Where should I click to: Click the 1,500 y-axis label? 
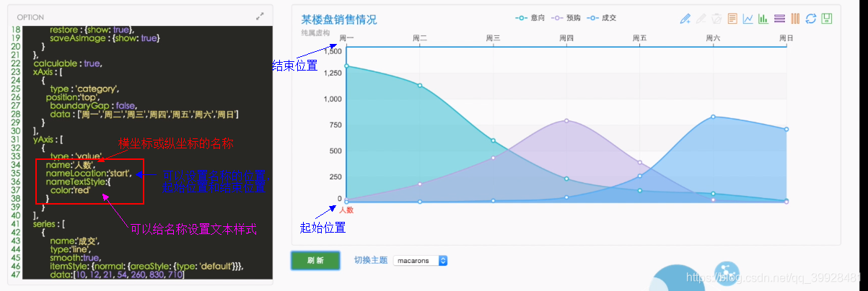(333, 50)
